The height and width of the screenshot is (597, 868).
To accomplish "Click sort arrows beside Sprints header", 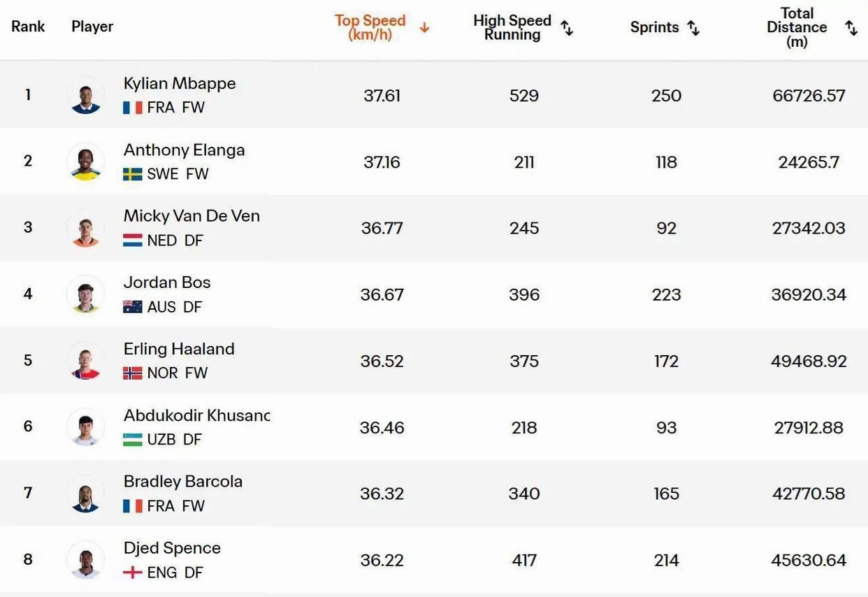I will click(x=693, y=28).
